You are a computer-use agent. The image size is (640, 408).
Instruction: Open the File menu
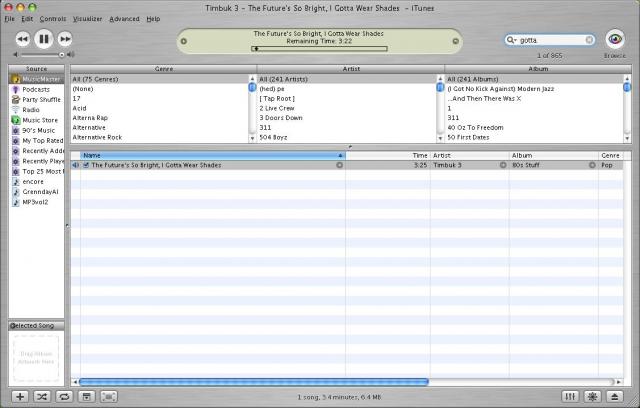[x=9, y=19]
